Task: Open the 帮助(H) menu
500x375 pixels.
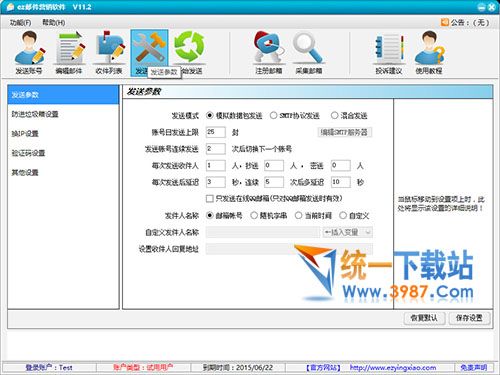Action: [x=54, y=23]
